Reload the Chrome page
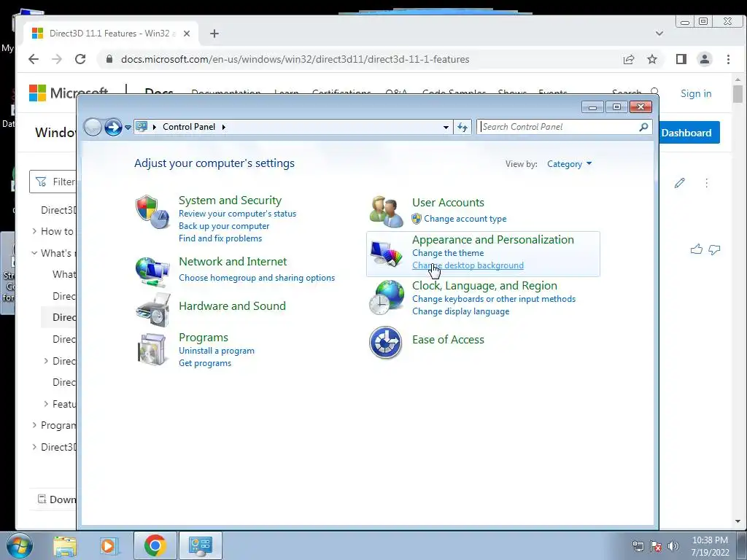747x560 pixels. click(x=80, y=59)
